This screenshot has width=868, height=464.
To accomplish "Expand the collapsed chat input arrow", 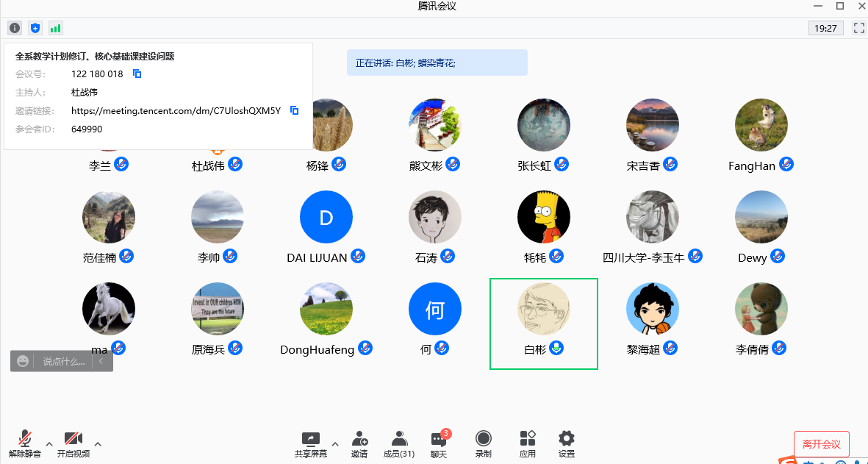I will click(101, 360).
